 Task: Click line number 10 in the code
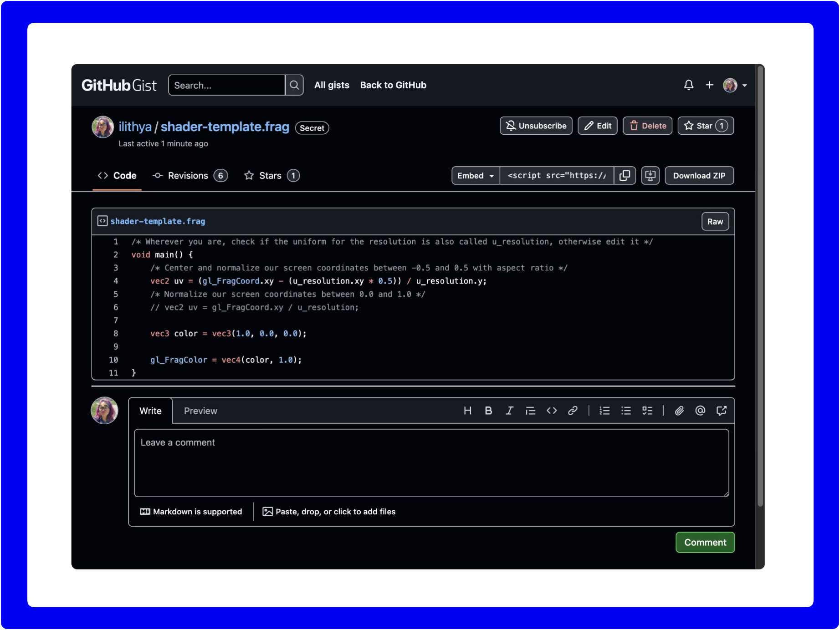[x=113, y=360]
